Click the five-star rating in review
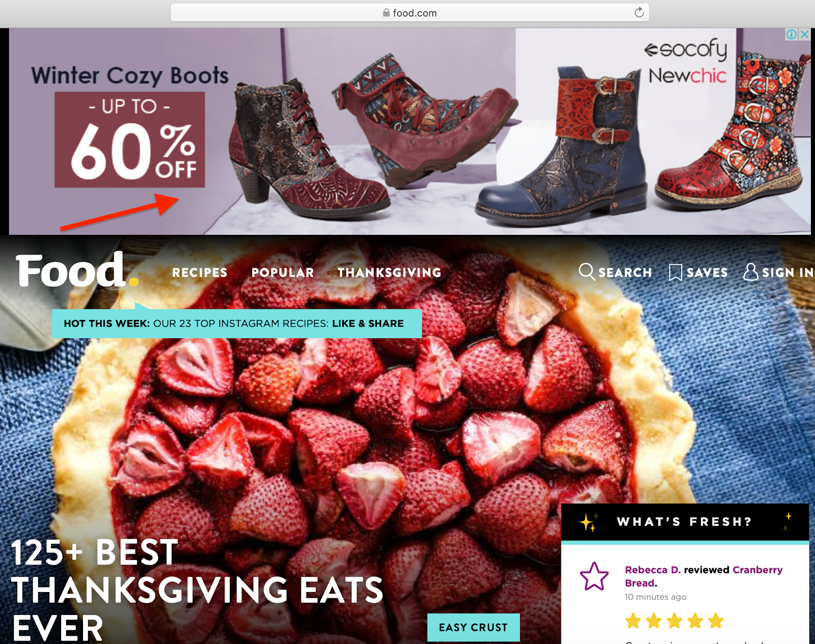This screenshot has width=815, height=644. tap(674, 621)
